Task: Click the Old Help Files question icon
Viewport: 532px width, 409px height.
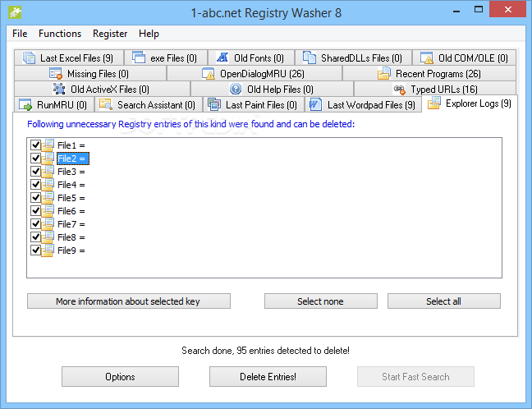Action: [x=236, y=89]
